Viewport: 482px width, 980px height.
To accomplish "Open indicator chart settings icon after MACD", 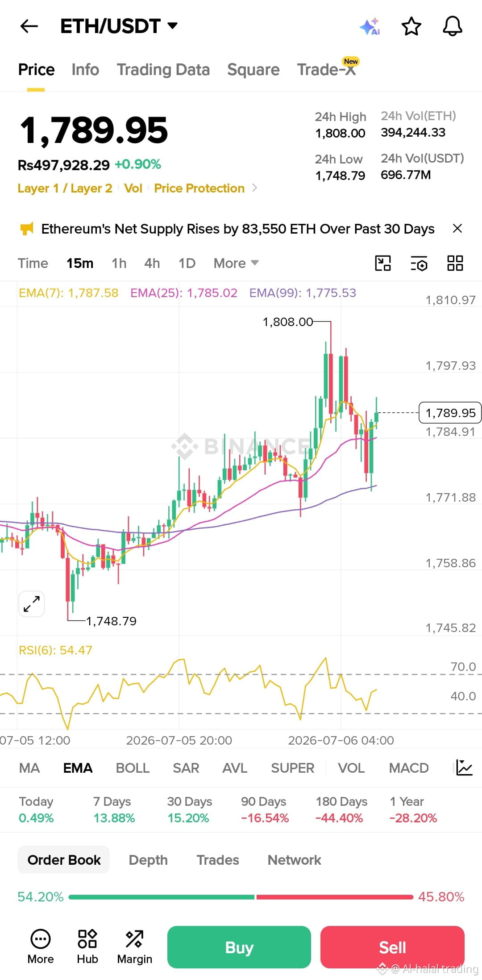I will click(x=464, y=767).
